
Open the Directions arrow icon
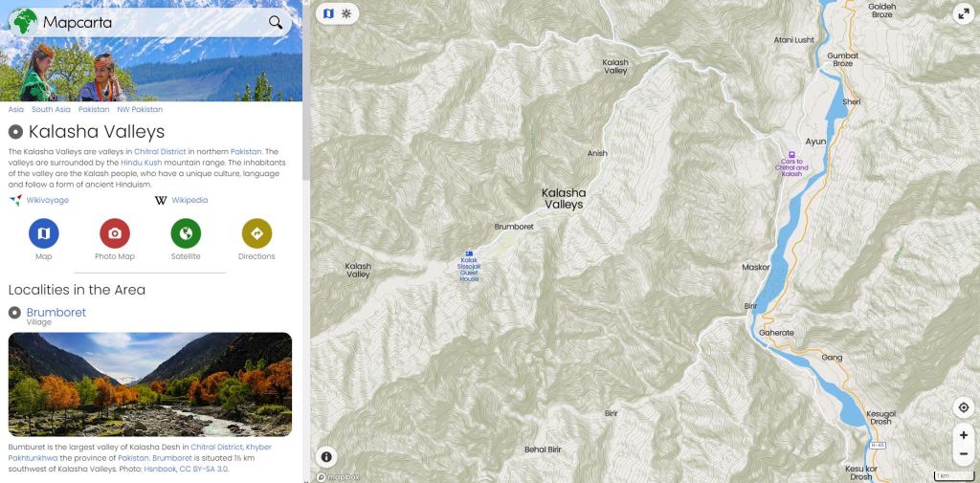[256, 233]
